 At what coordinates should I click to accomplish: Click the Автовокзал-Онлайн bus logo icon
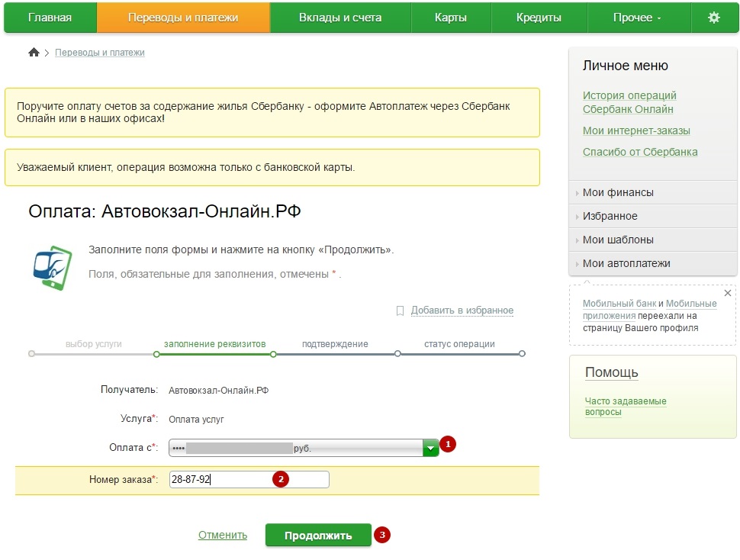(53, 268)
